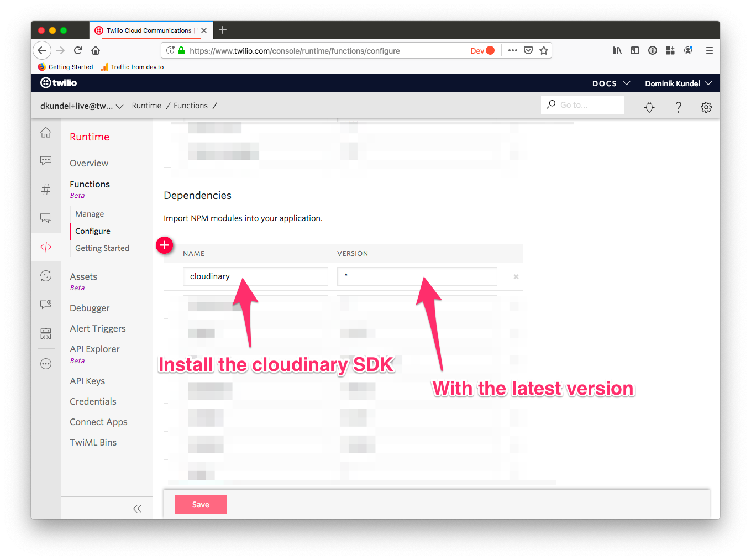This screenshot has height=560, width=751.
Task: Open the dkundel+live account switcher
Action: coord(82,106)
